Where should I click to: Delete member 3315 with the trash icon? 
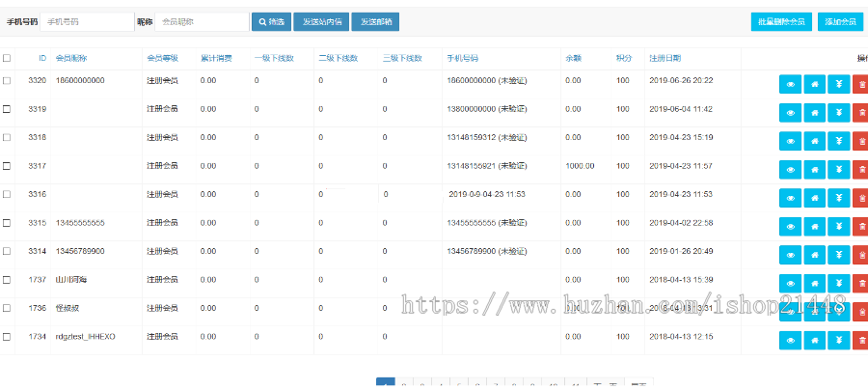tap(860, 227)
